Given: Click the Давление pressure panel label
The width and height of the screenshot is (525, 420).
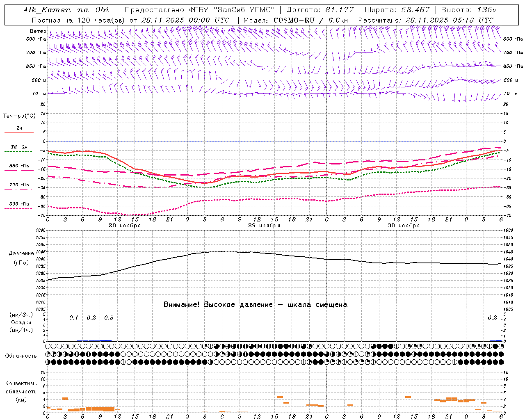Looking at the screenshot, I should tap(21, 253).
